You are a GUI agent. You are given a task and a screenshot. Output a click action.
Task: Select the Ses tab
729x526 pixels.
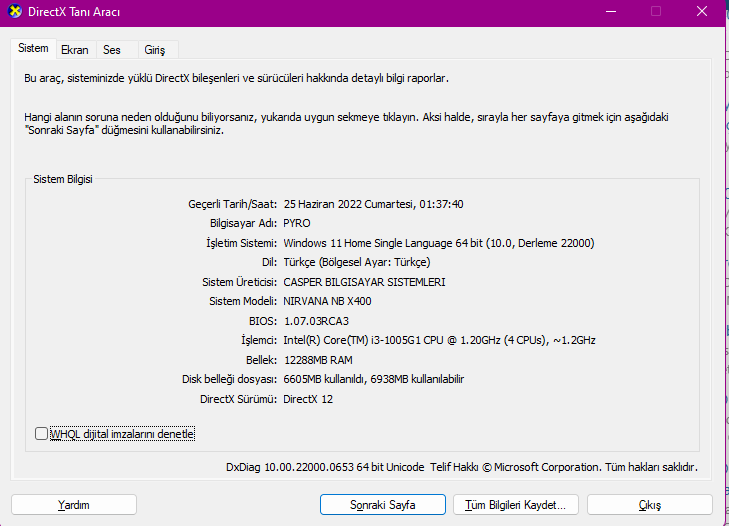tap(112, 49)
